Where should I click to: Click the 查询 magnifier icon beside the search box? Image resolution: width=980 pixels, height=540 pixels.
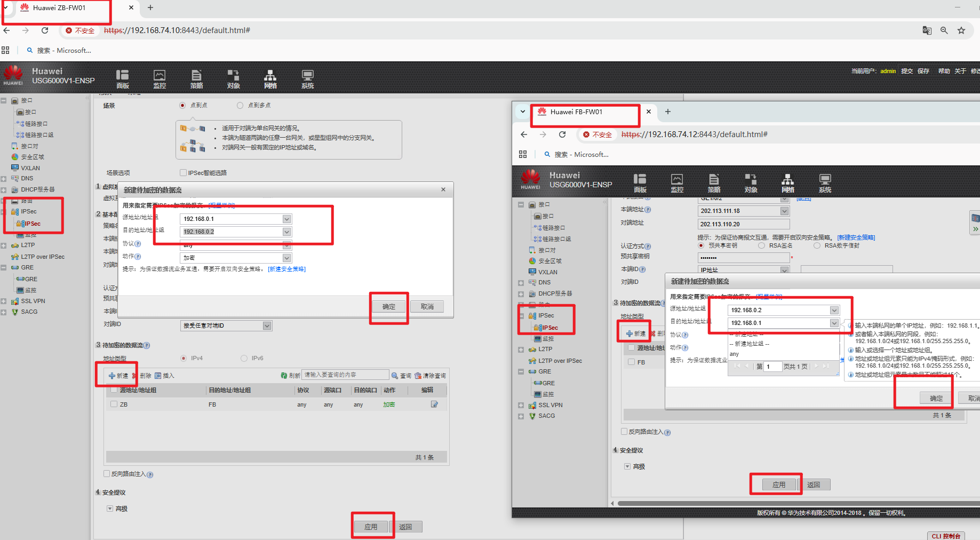395,376
